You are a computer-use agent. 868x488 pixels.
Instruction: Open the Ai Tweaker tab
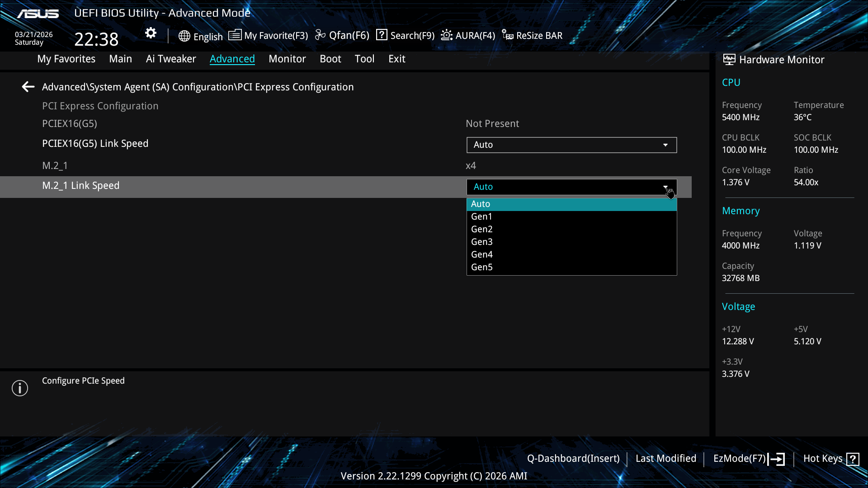[x=171, y=59]
